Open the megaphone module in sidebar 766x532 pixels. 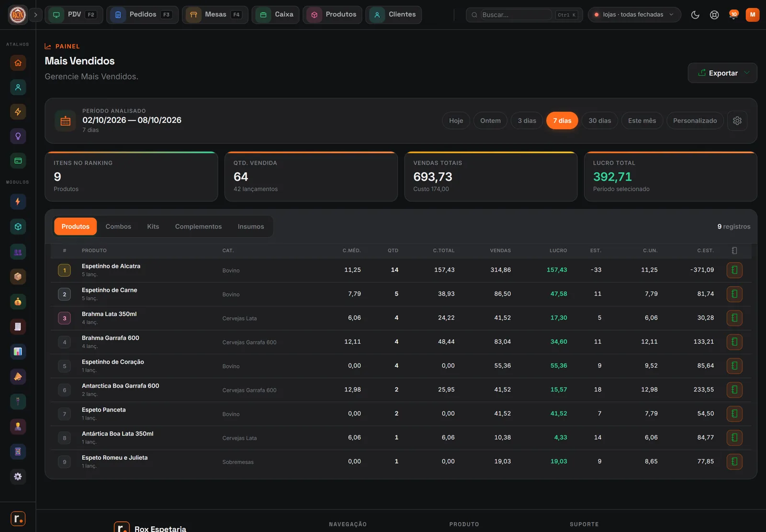pyautogui.click(x=18, y=377)
